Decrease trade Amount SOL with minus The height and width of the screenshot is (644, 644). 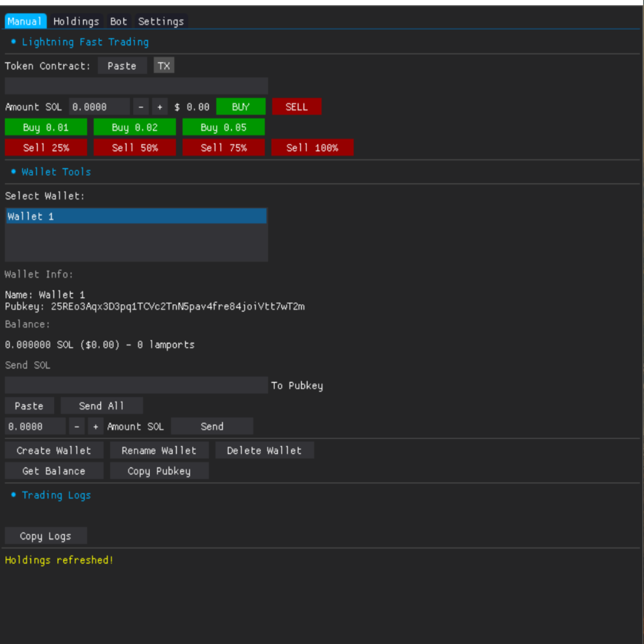point(141,107)
